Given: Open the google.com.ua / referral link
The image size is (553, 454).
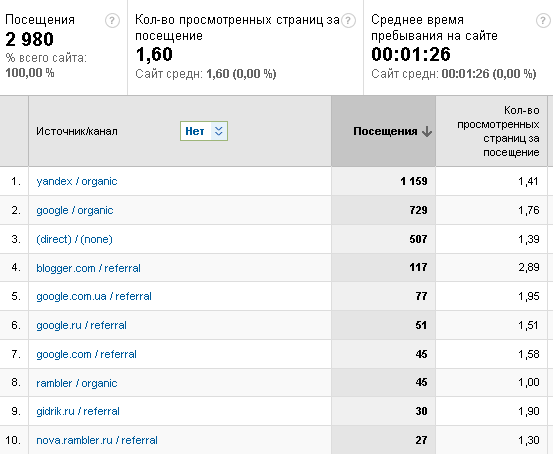Looking at the screenshot, I should (x=94, y=296).
